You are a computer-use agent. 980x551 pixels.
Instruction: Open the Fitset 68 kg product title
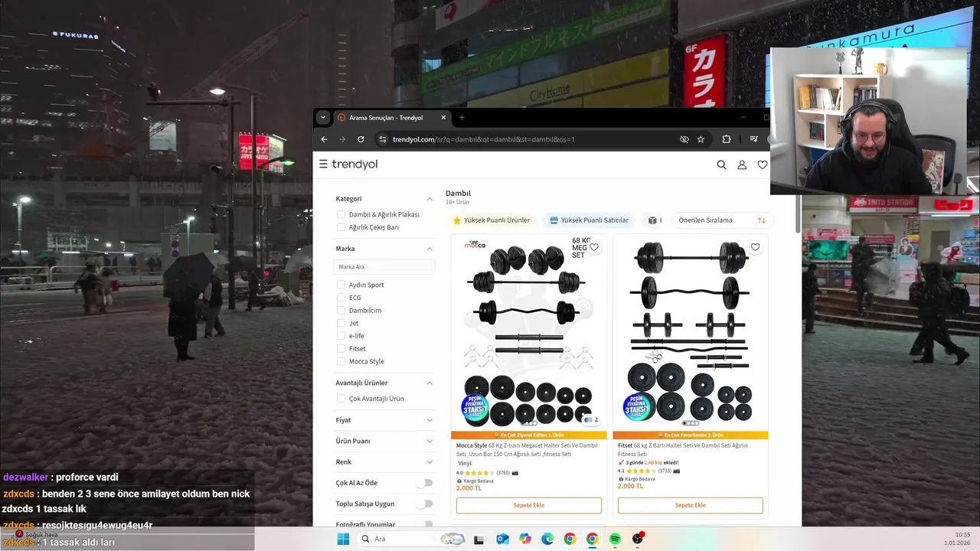point(684,449)
